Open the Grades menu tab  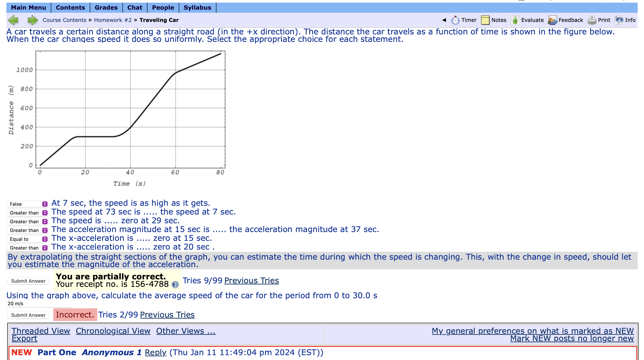point(106,7)
